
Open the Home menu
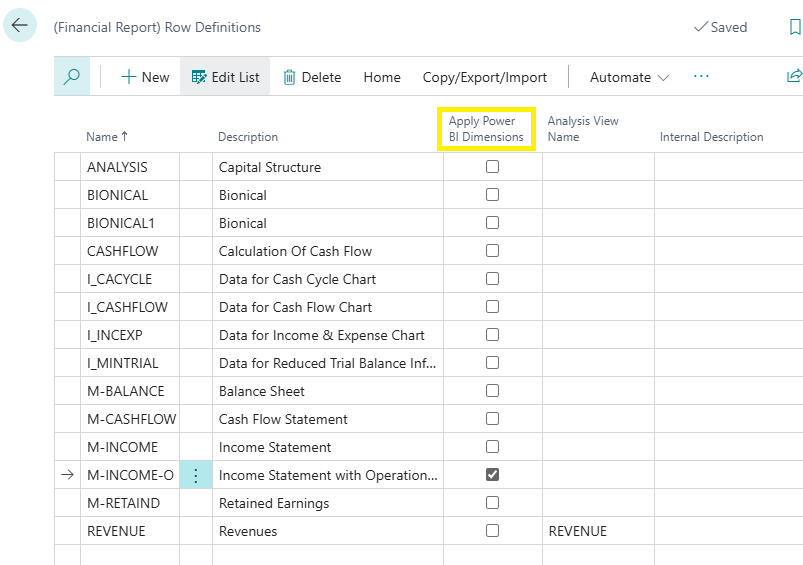382,77
